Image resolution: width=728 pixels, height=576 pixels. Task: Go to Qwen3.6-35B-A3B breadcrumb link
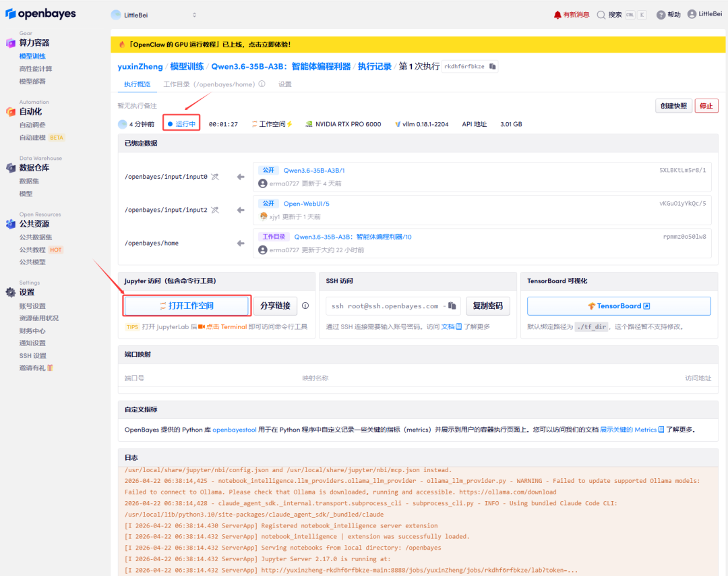tap(281, 66)
